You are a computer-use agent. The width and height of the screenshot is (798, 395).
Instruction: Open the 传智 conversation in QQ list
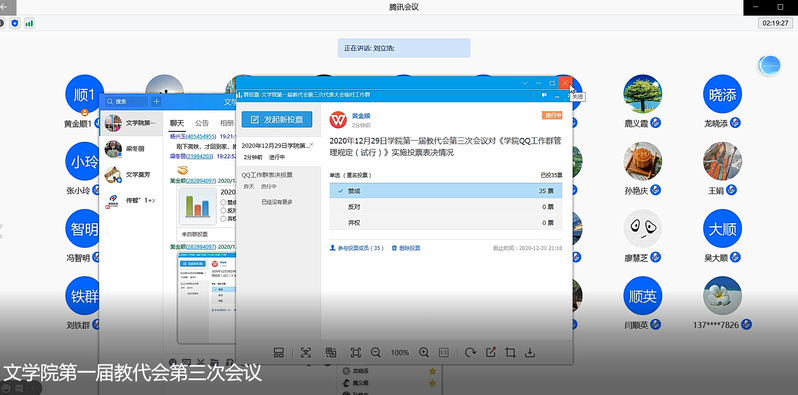point(131,201)
